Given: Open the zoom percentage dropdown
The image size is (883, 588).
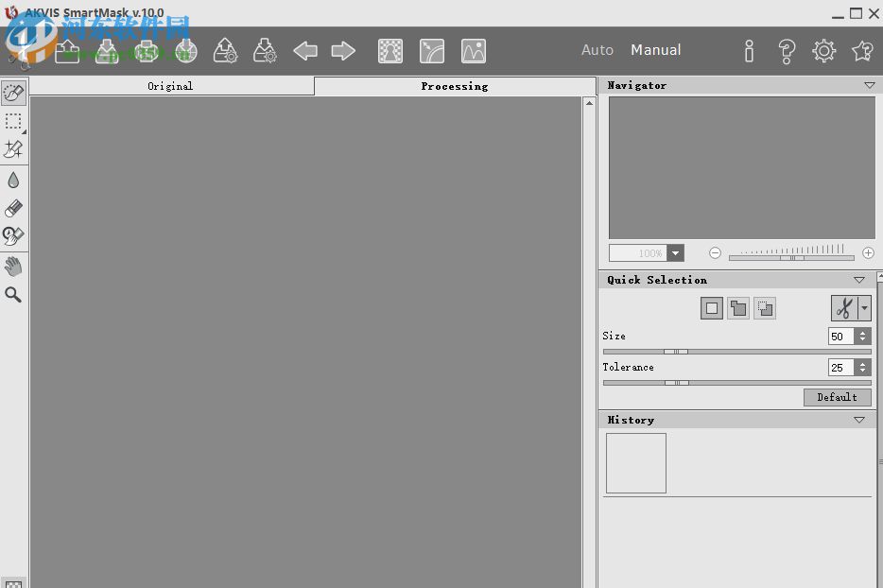Looking at the screenshot, I should tap(676, 253).
